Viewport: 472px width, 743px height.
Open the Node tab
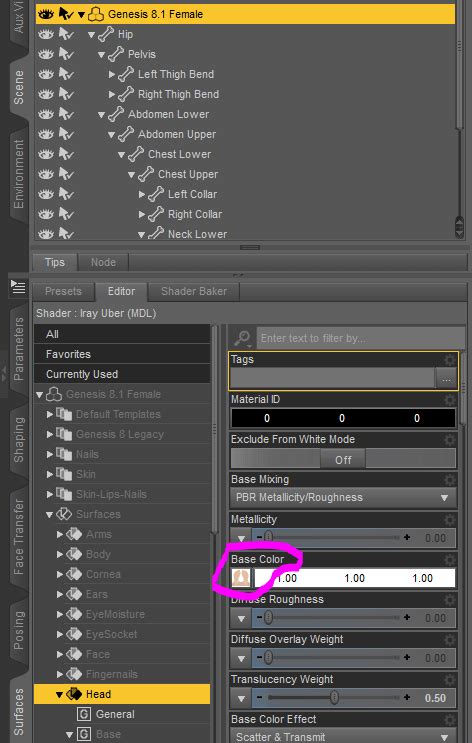click(x=103, y=262)
